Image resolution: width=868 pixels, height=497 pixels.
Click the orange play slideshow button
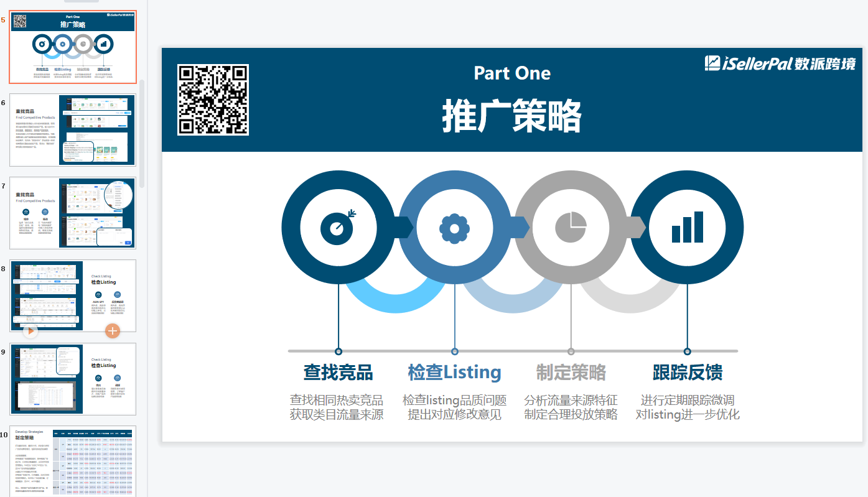click(x=30, y=331)
